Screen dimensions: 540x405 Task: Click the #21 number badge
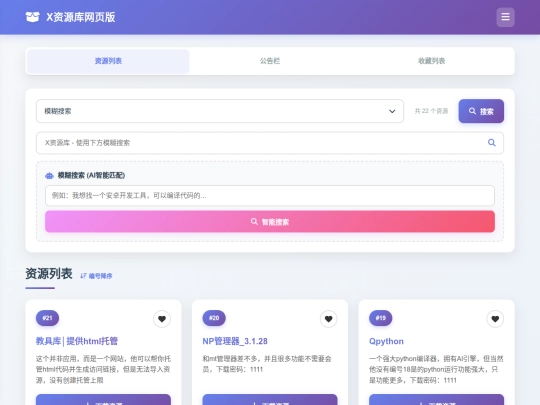(47, 318)
